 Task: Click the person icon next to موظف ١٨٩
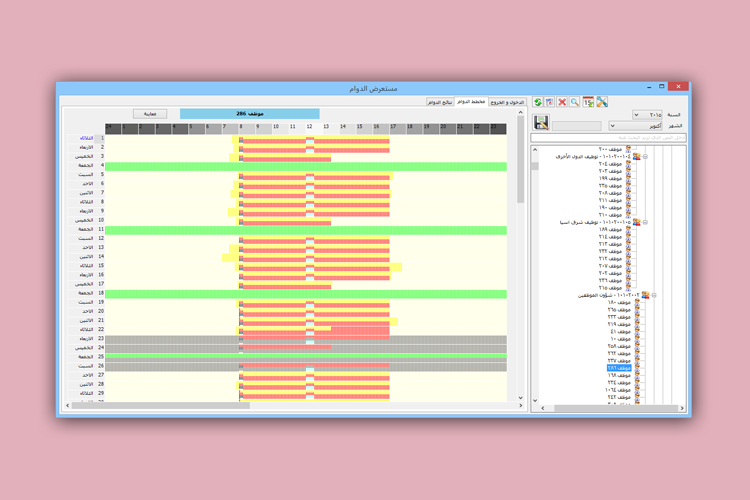coord(629,230)
